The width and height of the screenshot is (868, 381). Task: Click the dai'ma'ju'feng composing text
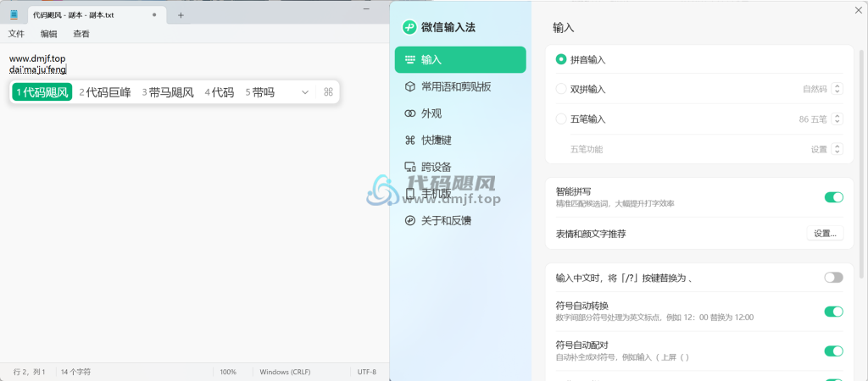point(37,69)
